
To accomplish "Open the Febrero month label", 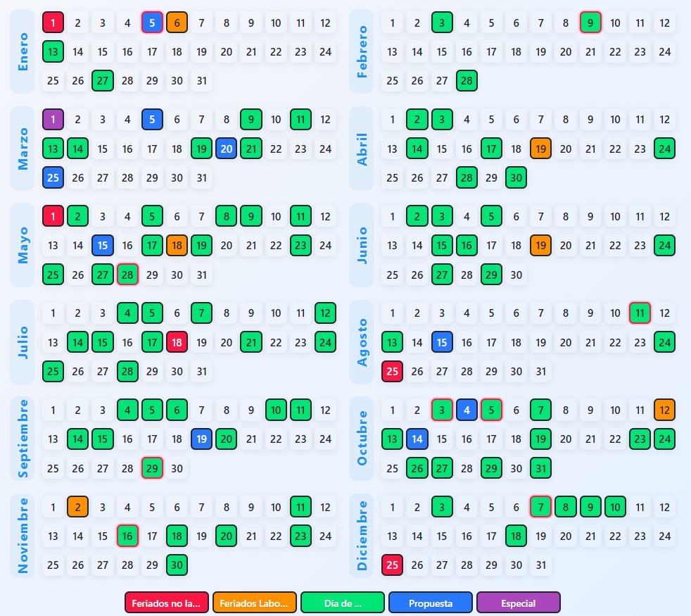I will point(362,51).
